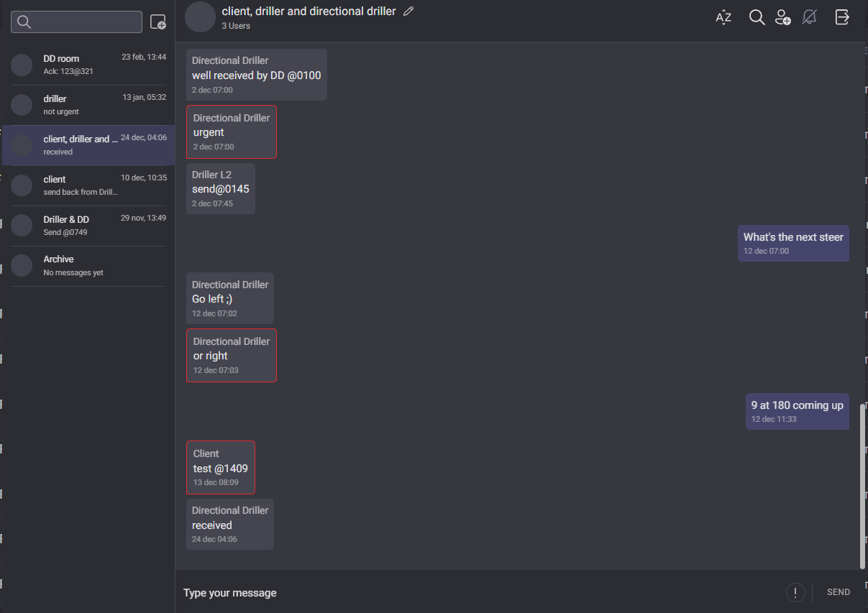The height and width of the screenshot is (613, 868).
Task: Click the room avatar in header
Action: point(200,17)
